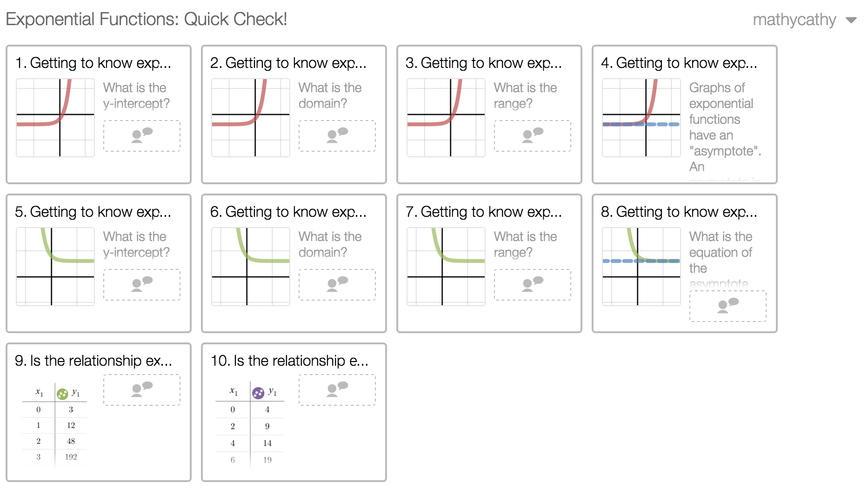
Task: Click the response icon on screen 6 domain question
Action: (x=337, y=284)
